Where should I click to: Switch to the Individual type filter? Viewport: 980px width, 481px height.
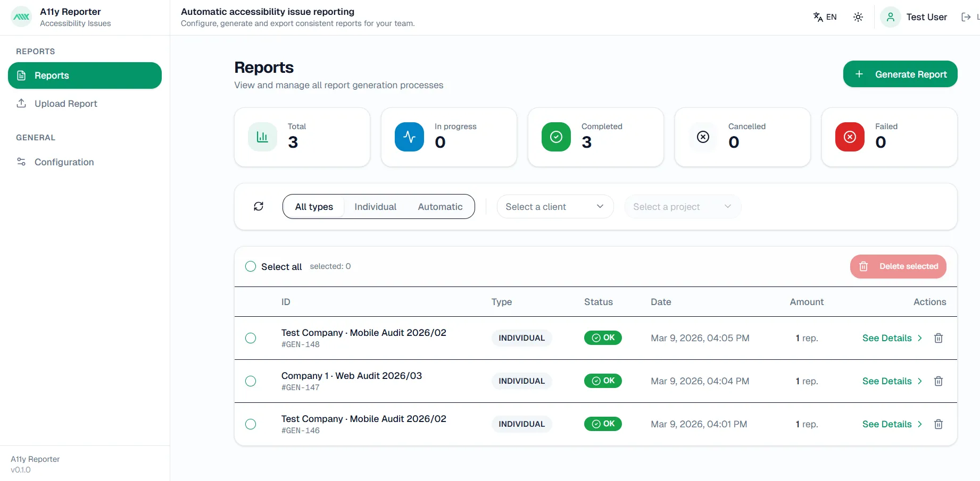(x=375, y=207)
